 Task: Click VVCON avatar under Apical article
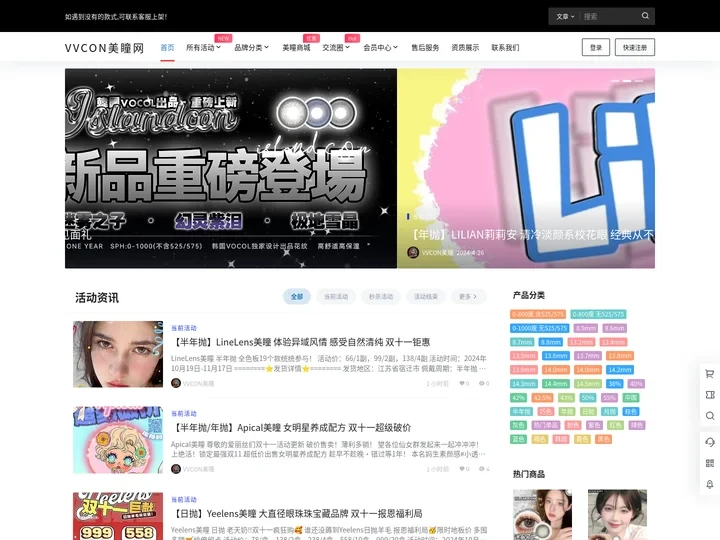point(175,469)
